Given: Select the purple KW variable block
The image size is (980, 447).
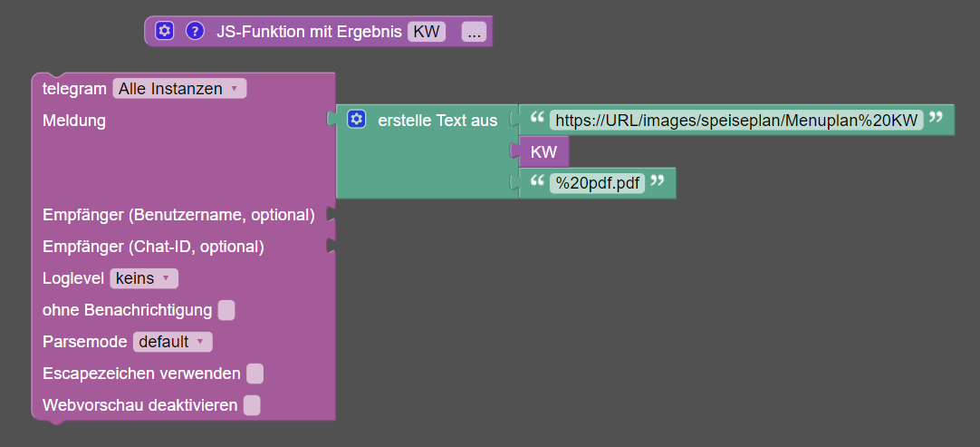Looking at the screenshot, I should click(543, 152).
